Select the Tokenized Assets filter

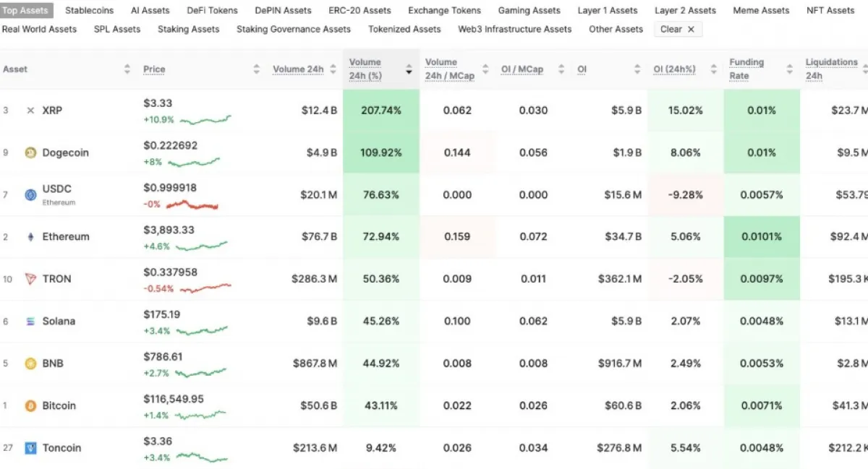tap(404, 29)
